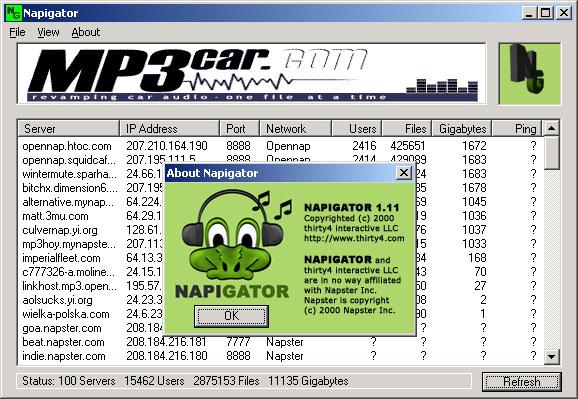This screenshot has height=399, width=578.
Task: Click the green NG logo beside the banner
Action: coord(530,73)
